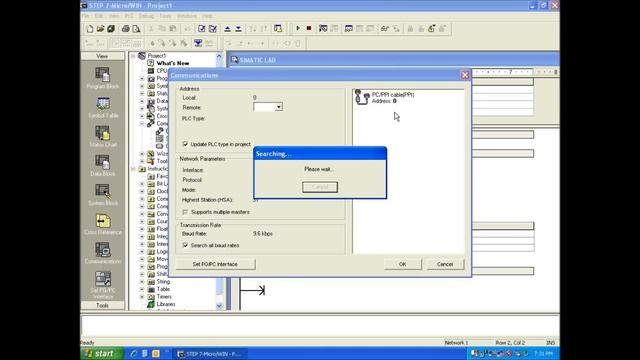Viewport: 640px width, 360px height.
Task: Collapse the Instructions tree node
Action: [x=133, y=169]
